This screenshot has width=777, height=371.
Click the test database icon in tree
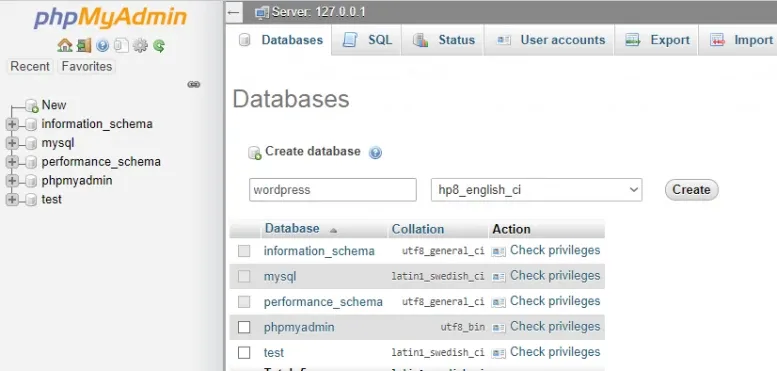coord(31,200)
